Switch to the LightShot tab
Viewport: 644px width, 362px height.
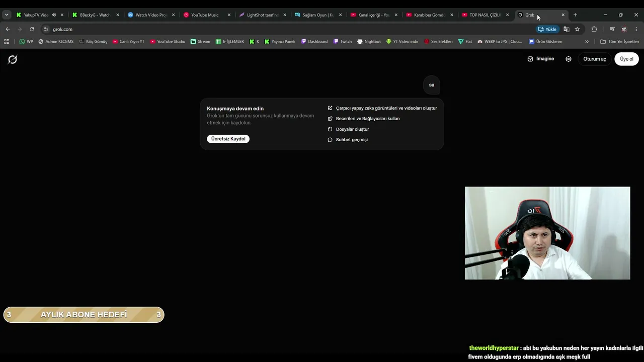coord(262,15)
